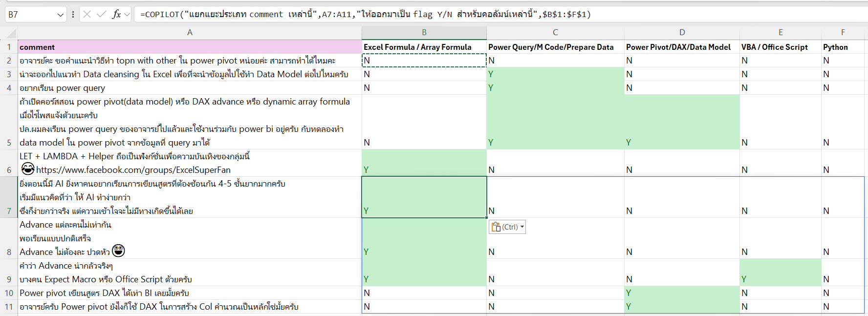Click the Paste Options clipboard icon
Screen dimensions: 868x316
[x=496, y=227]
